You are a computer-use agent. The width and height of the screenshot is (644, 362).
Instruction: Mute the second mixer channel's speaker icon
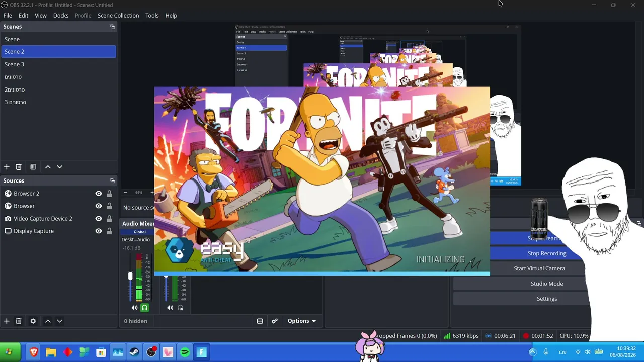coord(170,308)
